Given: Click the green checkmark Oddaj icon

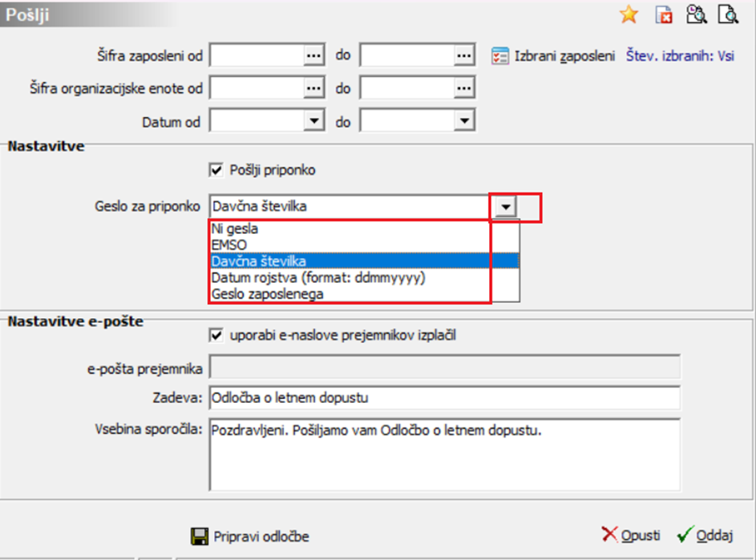Looking at the screenshot, I should pyautogui.click(x=685, y=534).
